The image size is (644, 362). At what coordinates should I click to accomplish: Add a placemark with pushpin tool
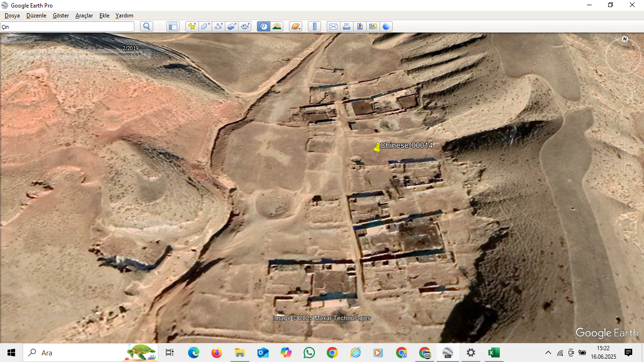[x=192, y=26]
